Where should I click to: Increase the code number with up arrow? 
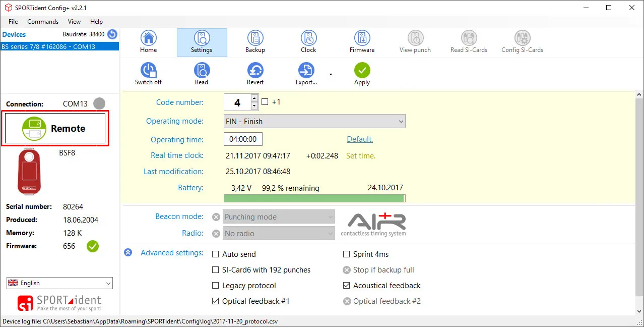254,98
